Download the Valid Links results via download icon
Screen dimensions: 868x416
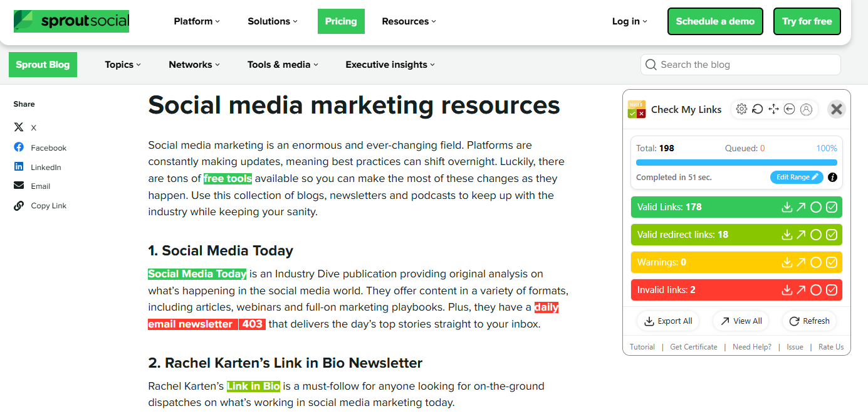coord(787,207)
